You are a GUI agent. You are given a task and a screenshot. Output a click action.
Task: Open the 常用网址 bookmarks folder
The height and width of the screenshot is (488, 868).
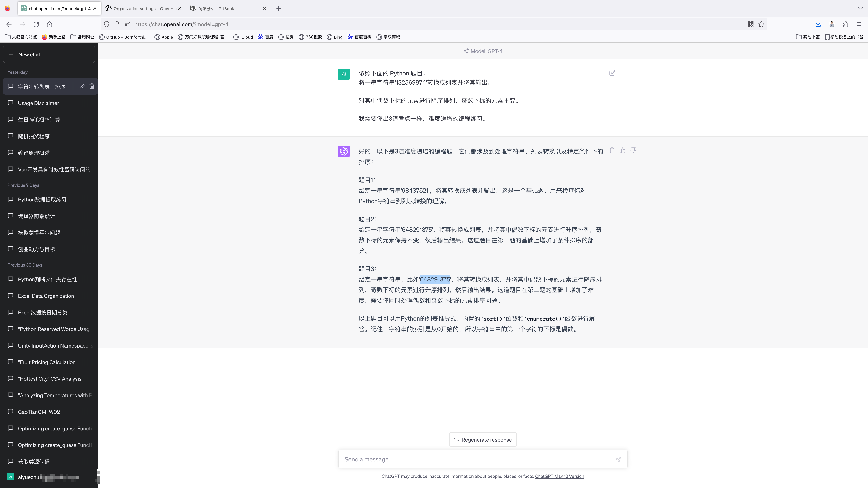pos(82,37)
